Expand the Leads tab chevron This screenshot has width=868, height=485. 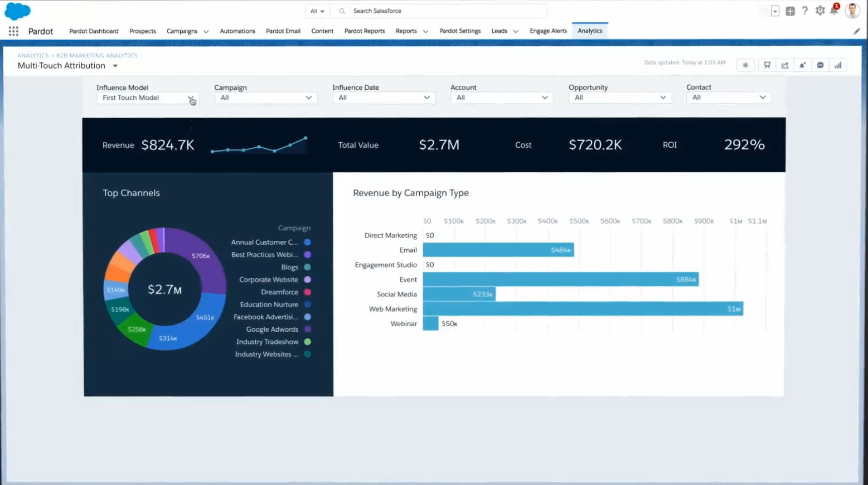516,32
